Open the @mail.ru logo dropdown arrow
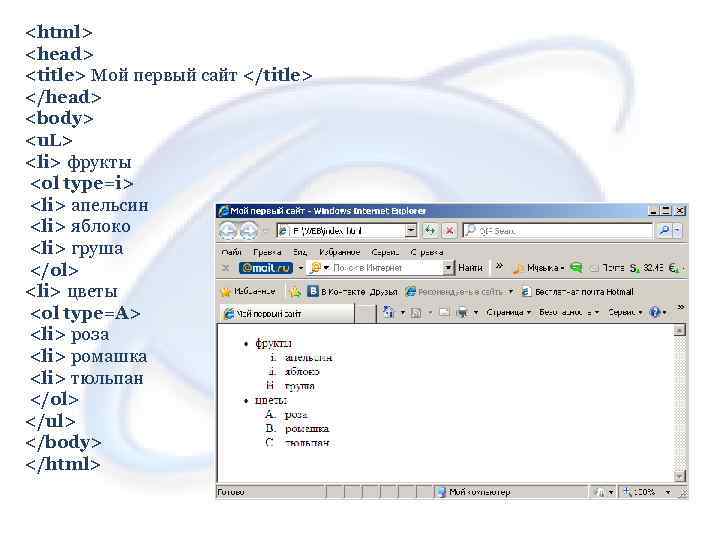Viewport: 720px width, 540px height. [x=300, y=268]
